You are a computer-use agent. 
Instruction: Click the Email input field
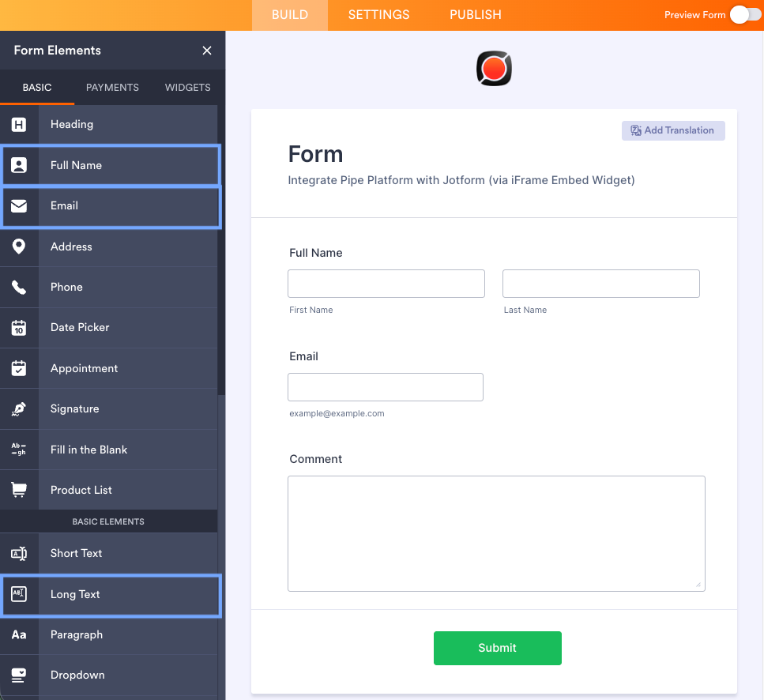(x=386, y=387)
